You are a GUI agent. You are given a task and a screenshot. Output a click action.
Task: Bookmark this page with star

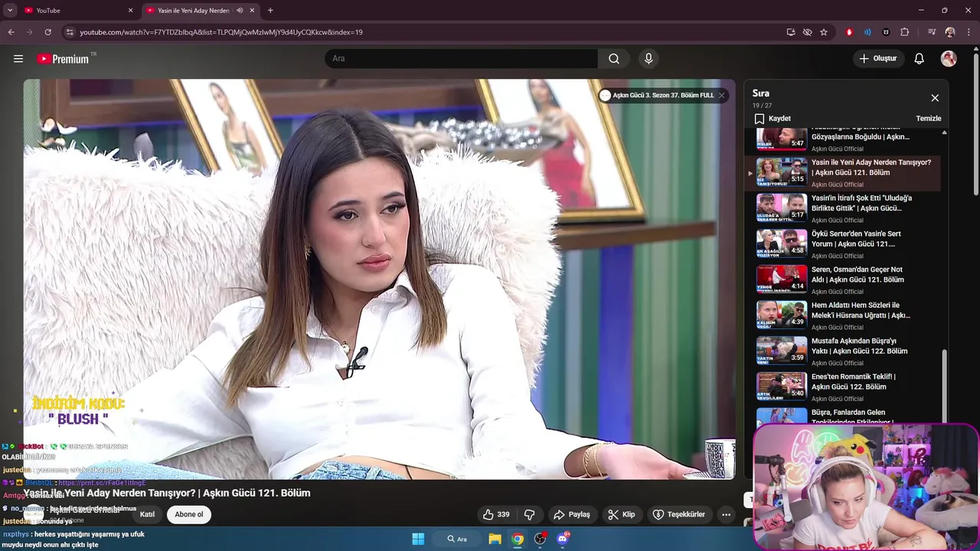824,32
